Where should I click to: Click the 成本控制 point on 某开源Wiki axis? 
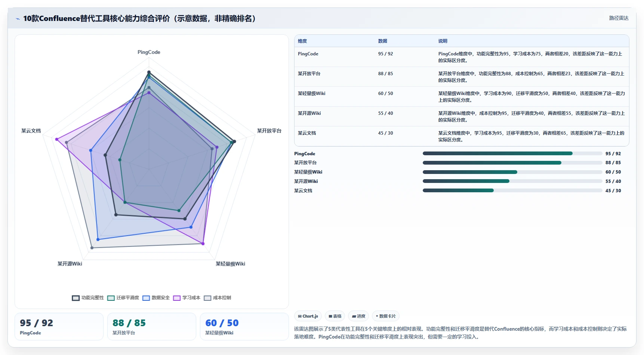(x=92, y=248)
